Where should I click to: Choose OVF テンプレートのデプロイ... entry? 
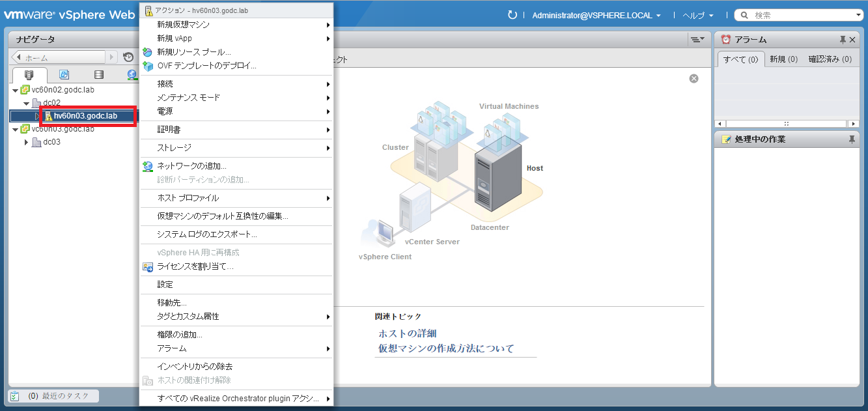[x=236, y=66]
